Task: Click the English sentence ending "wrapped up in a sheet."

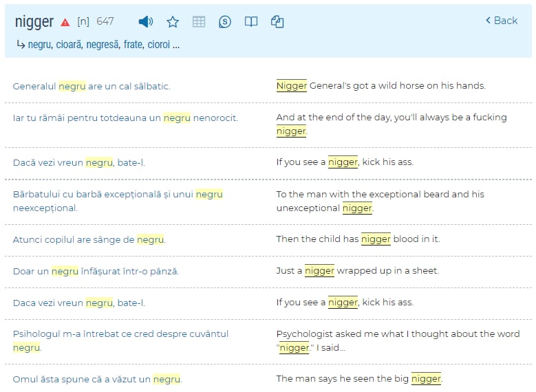Action: (358, 271)
